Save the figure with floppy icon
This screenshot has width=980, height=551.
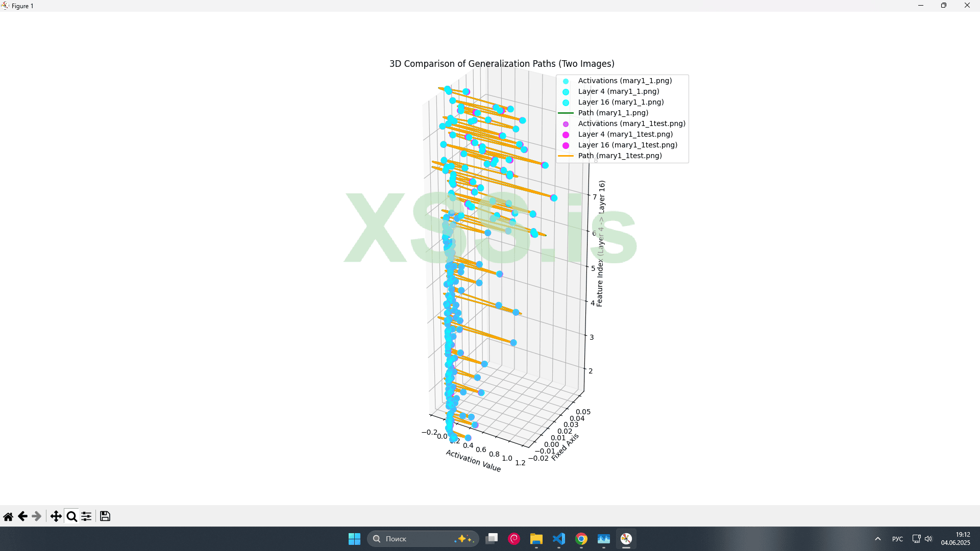[105, 516]
